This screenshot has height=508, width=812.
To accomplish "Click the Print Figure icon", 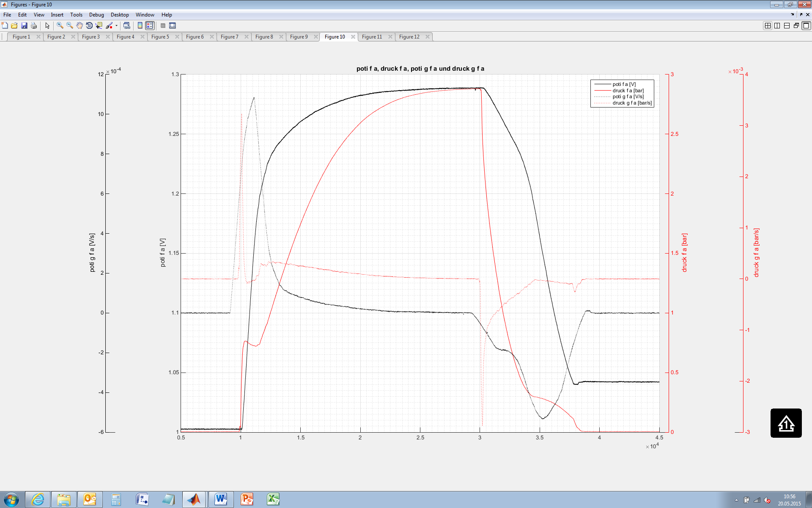I will pos(34,25).
